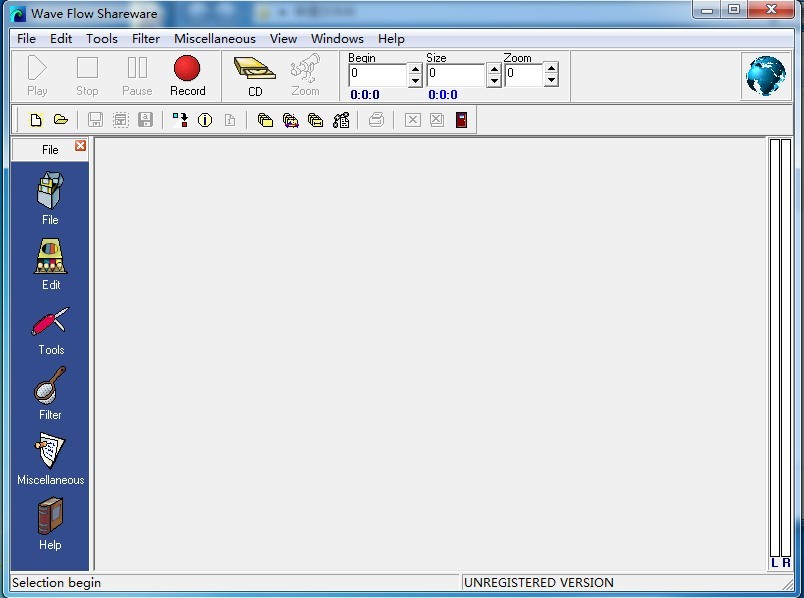Viewport: 804px width, 598px height.
Task: Open the Filter menu
Action: click(x=146, y=38)
